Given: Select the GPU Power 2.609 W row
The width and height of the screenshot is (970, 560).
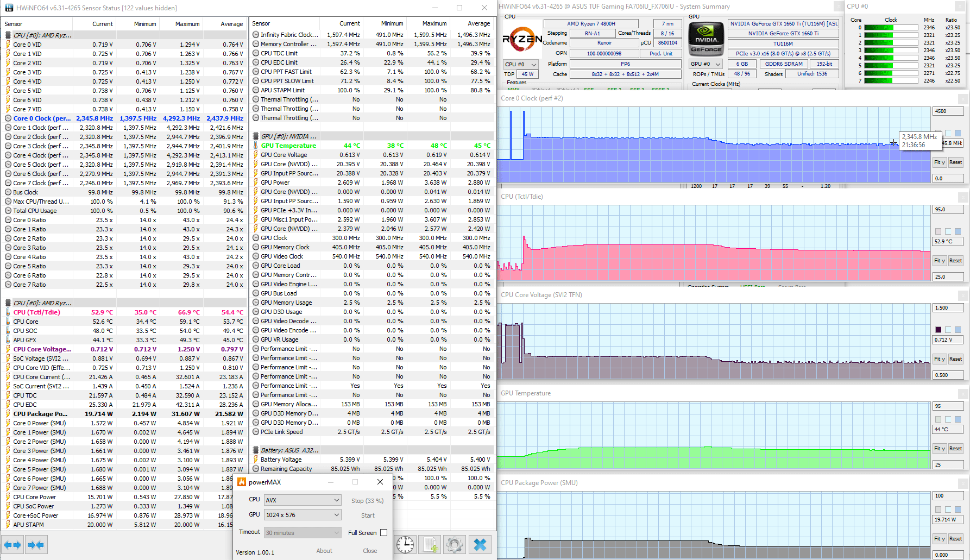Looking at the screenshot, I should click(372, 183).
